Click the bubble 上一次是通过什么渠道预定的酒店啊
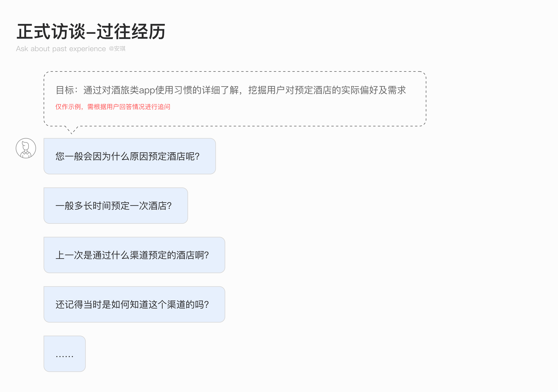This screenshot has height=392, width=558. pos(134,255)
